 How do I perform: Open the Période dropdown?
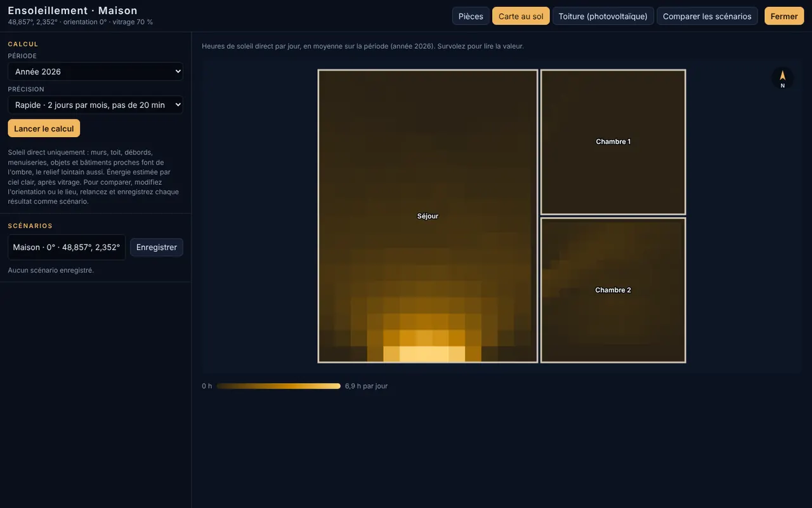click(95, 72)
